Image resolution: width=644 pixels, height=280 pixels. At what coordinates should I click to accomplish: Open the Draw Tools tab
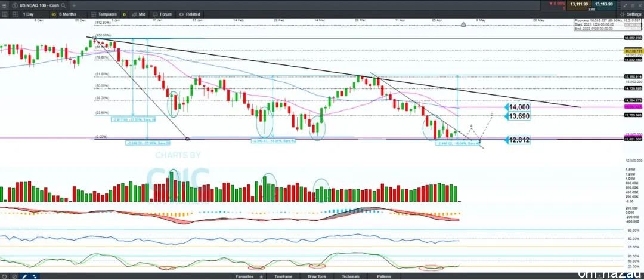point(317,276)
